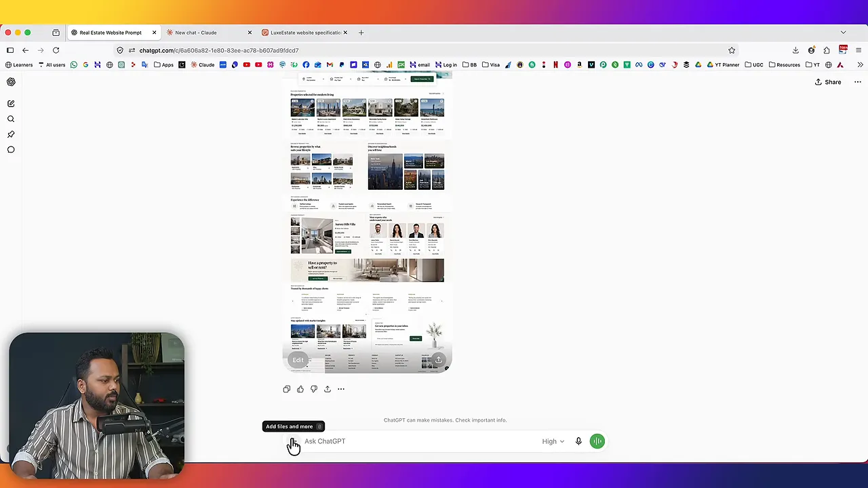Open Amazon bookmark icon

coord(579,65)
